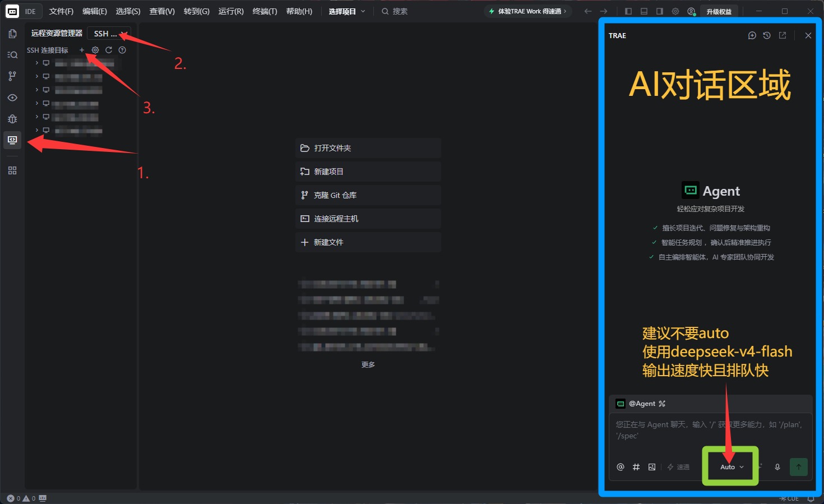The height and width of the screenshot is (504, 824).
Task: Open the Search view in the activity bar
Action: point(12,55)
